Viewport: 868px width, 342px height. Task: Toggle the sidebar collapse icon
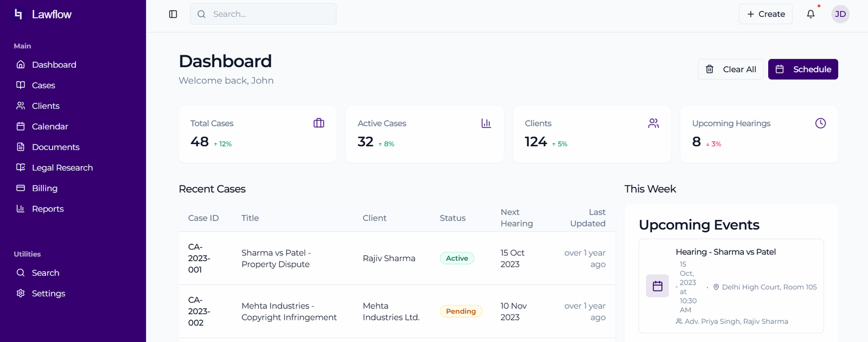point(173,14)
